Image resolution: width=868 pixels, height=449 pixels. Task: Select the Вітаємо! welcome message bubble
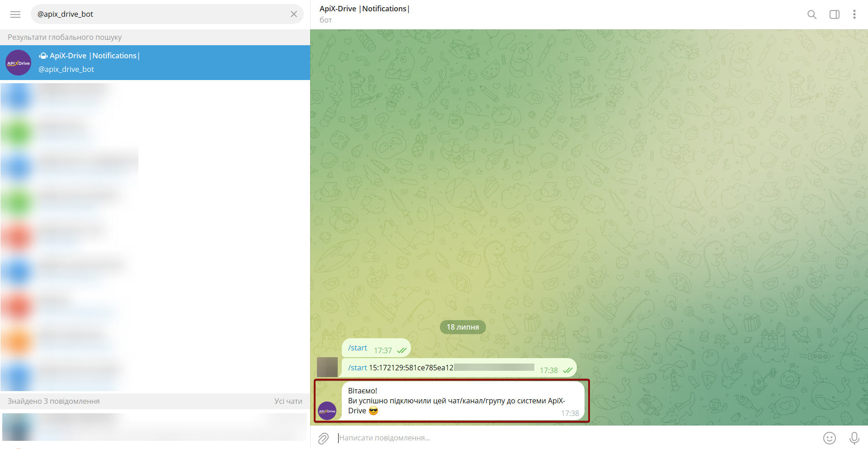(463, 401)
